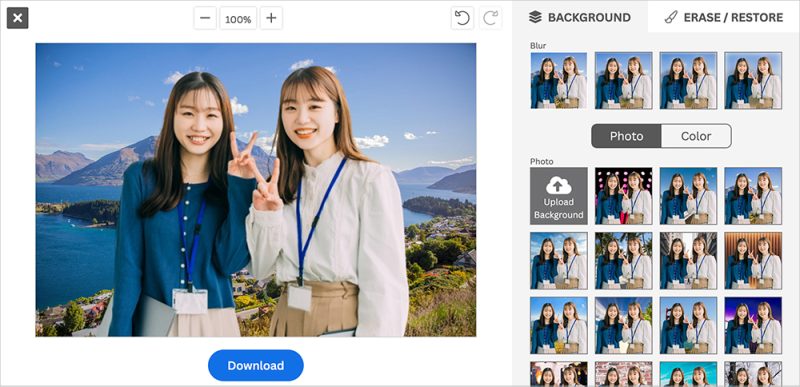Apply the palm trees background thumbnail

point(623,261)
